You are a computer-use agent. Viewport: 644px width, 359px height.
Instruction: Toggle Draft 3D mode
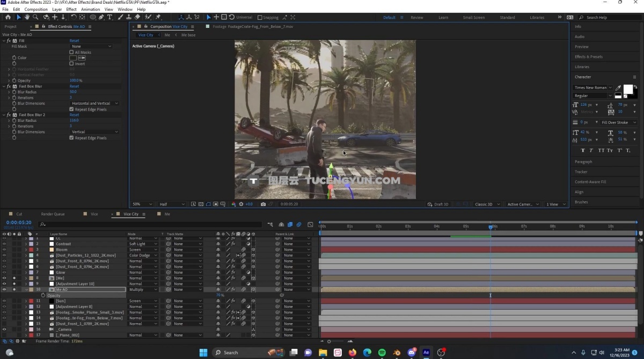[438, 204]
